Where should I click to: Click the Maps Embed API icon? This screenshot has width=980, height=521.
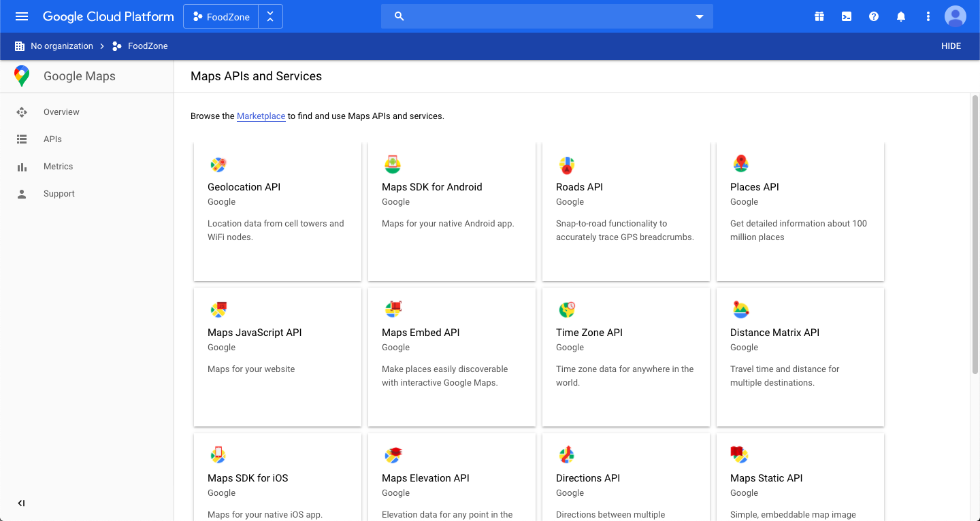[x=393, y=309]
